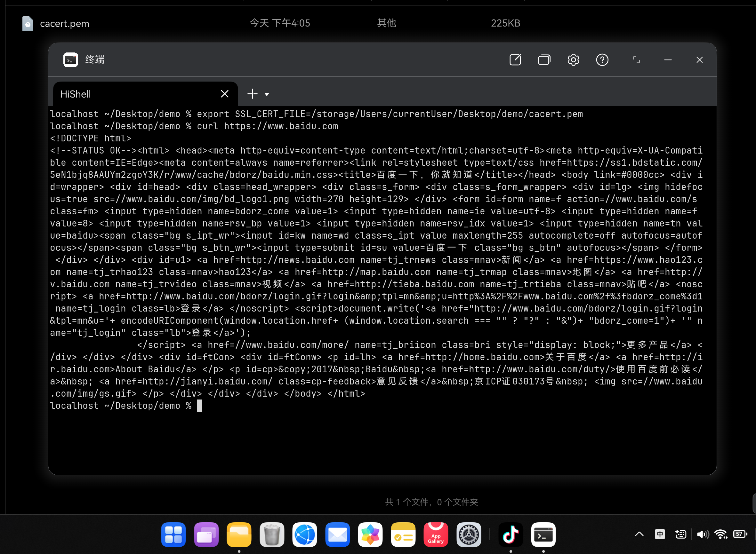Open the multi-window overview icon
This screenshot has width=756, height=554.
pyautogui.click(x=544, y=60)
